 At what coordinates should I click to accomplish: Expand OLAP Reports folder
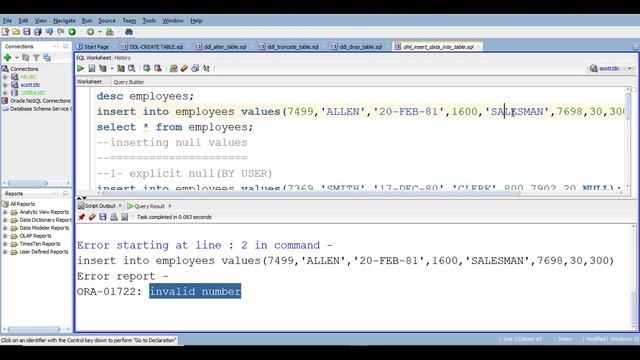point(5,236)
